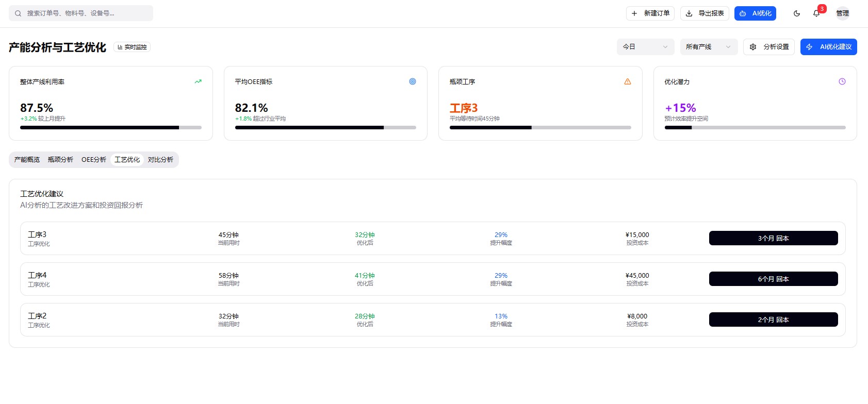Switch to the 对比分析 tab
Viewport: 868px width, 404px height.
(160, 160)
